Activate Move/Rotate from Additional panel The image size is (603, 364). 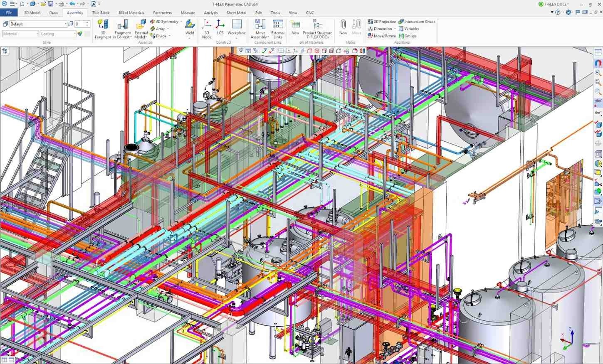(383, 36)
